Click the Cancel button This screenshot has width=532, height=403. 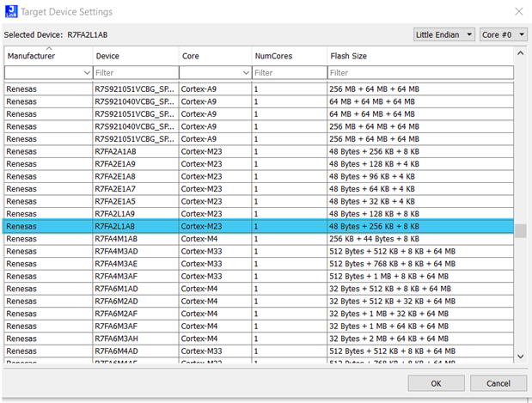pos(498,383)
